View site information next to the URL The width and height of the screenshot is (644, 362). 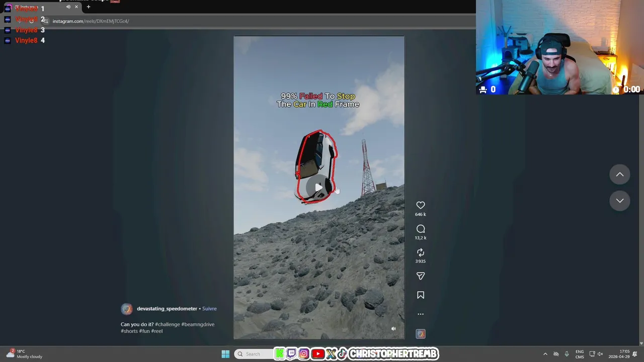coord(46,21)
